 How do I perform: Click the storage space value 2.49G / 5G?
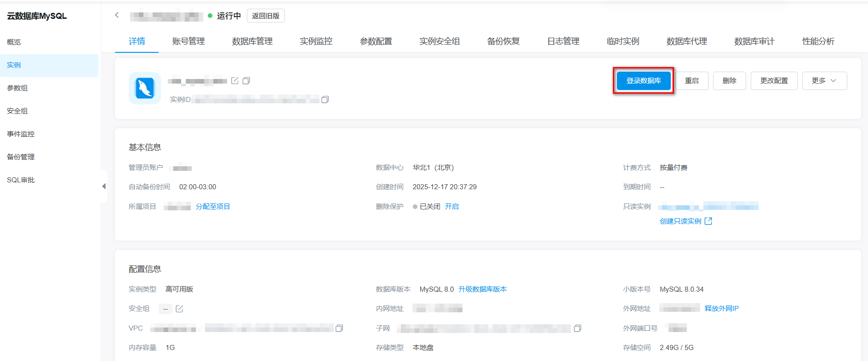(677, 348)
